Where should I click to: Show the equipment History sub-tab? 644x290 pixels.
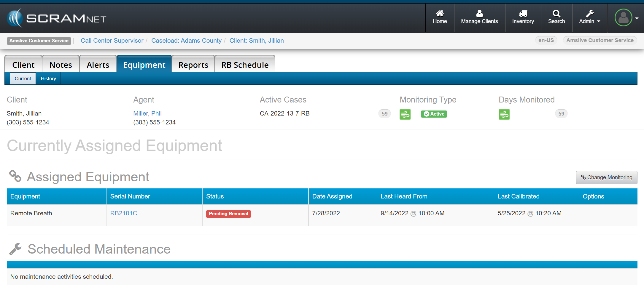[x=48, y=78]
